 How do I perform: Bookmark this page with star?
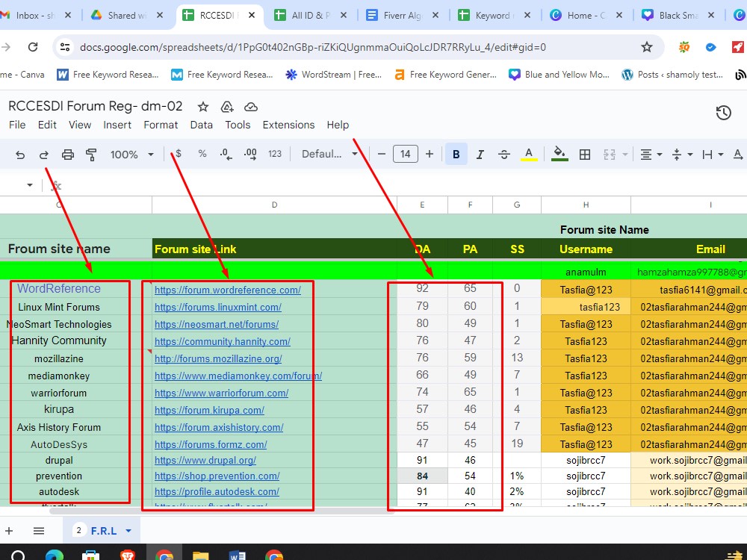coord(646,46)
